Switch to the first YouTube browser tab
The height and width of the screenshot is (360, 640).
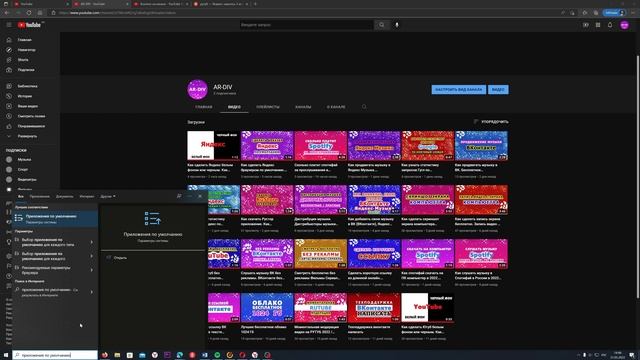(x=40, y=4)
